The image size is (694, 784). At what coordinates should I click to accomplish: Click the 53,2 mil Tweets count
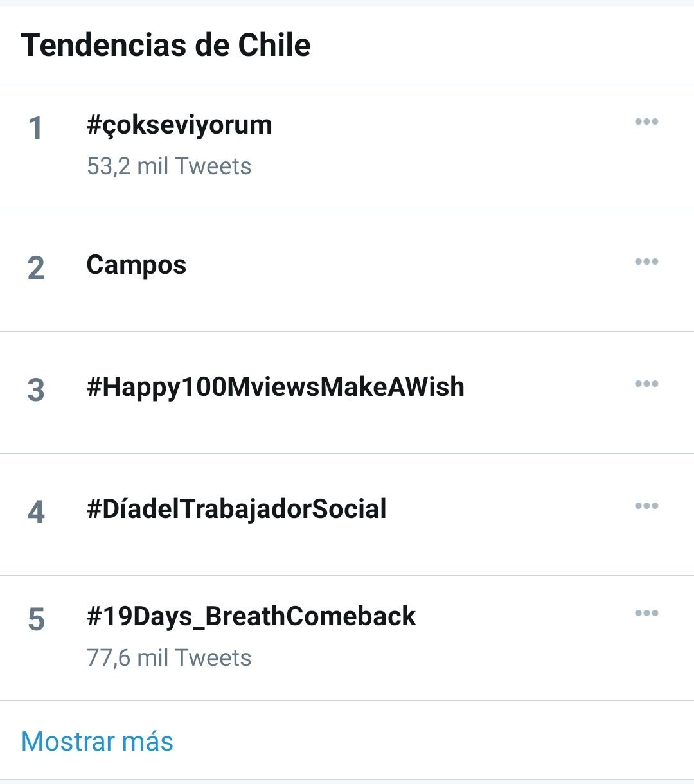169,166
